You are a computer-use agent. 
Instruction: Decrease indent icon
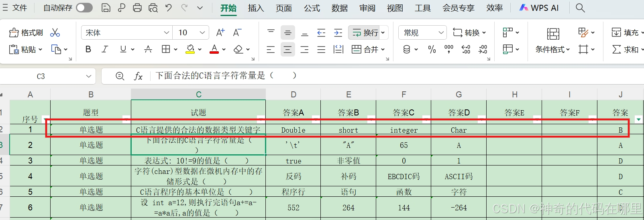321,32
